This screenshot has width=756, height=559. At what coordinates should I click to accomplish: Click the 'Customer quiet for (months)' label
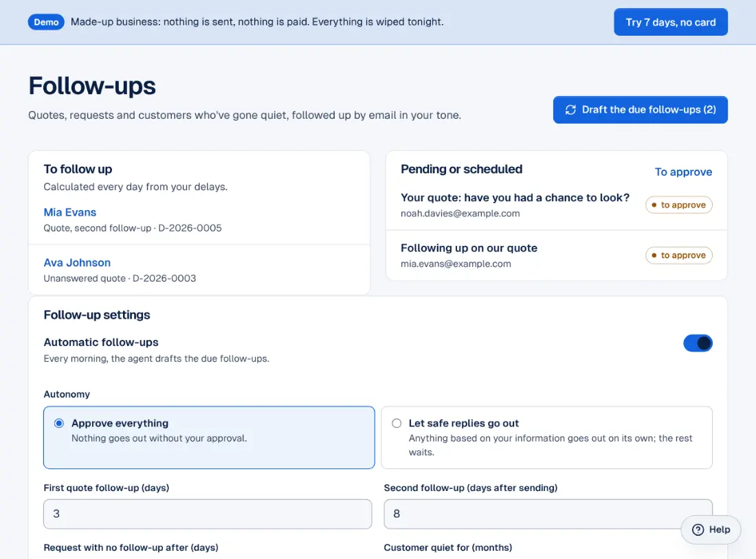click(x=448, y=547)
